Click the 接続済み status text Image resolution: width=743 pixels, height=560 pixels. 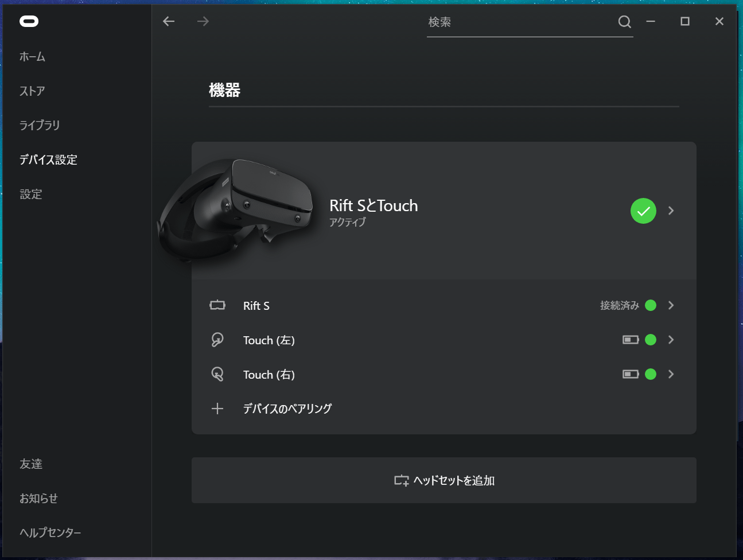620,305
